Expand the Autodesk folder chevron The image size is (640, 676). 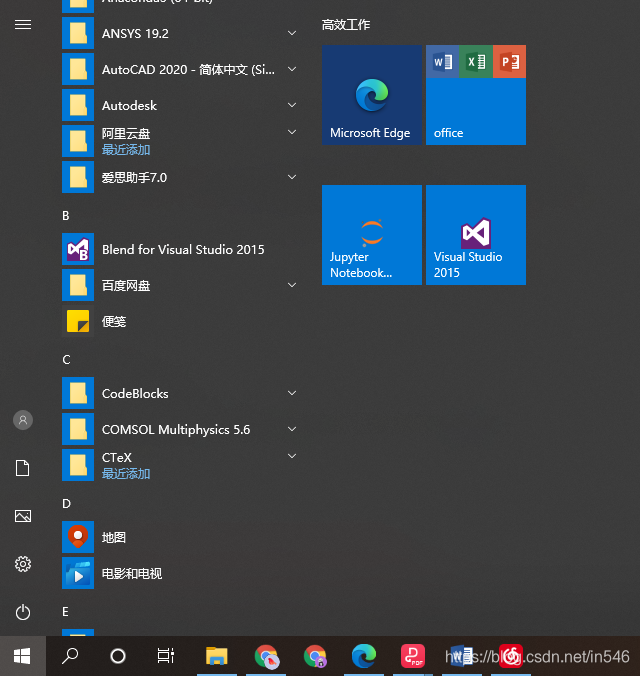[292, 105]
